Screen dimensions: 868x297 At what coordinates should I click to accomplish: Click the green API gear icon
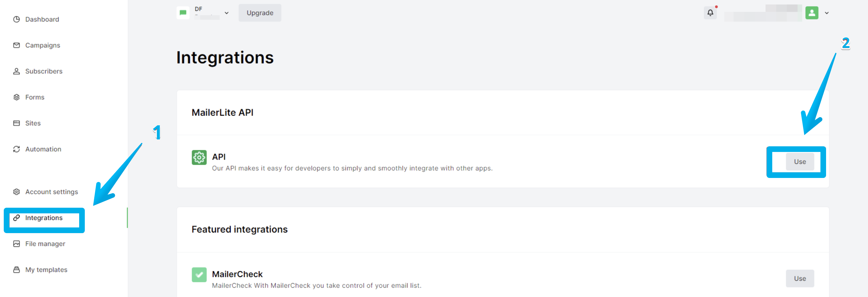pos(199,157)
